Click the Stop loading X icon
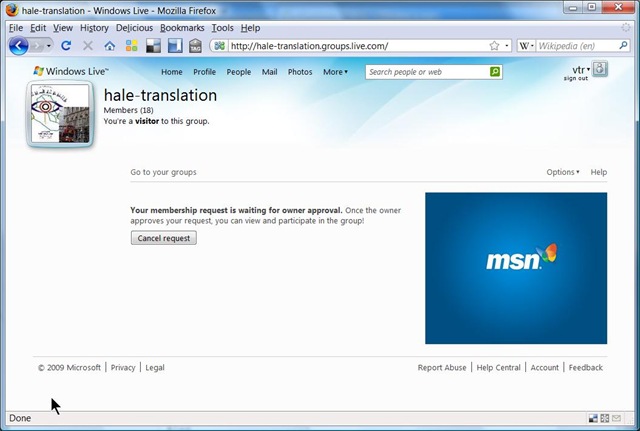The width and height of the screenshot is (640, 431). pyautogui.click(x=88, y=46)
